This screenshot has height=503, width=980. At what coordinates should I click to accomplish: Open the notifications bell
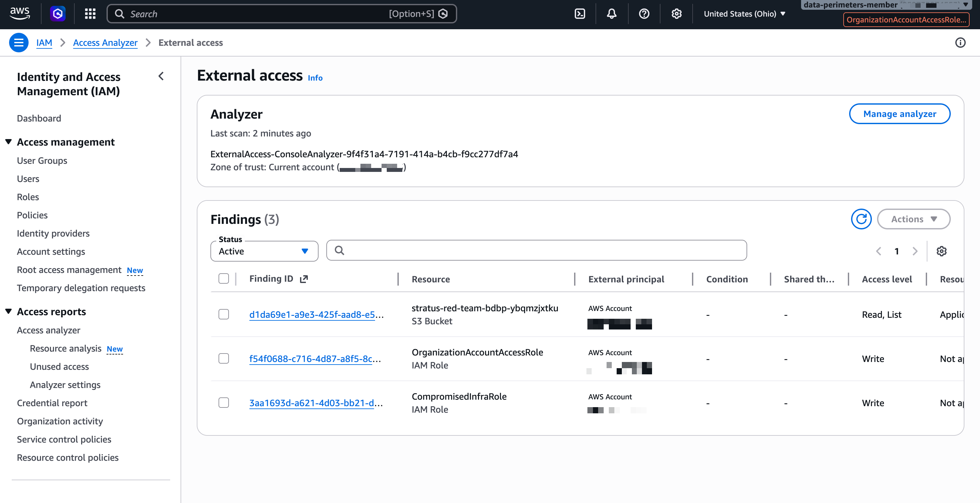(x=612, y=14)
